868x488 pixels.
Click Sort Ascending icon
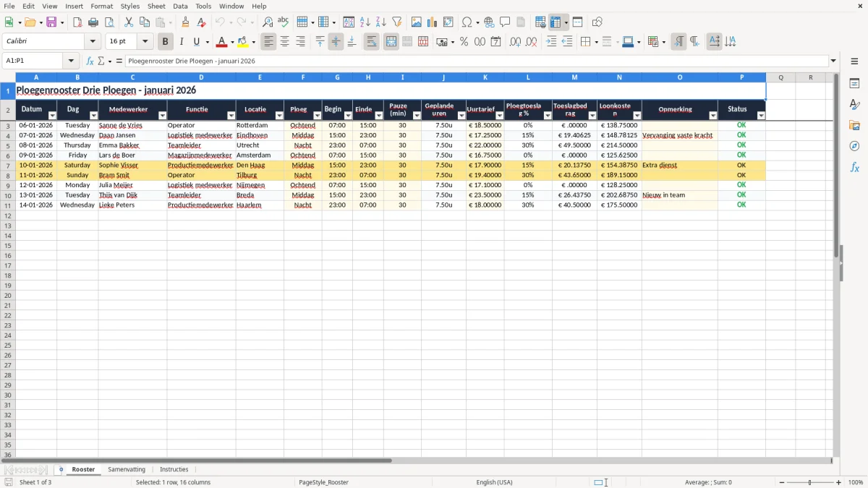365,22
